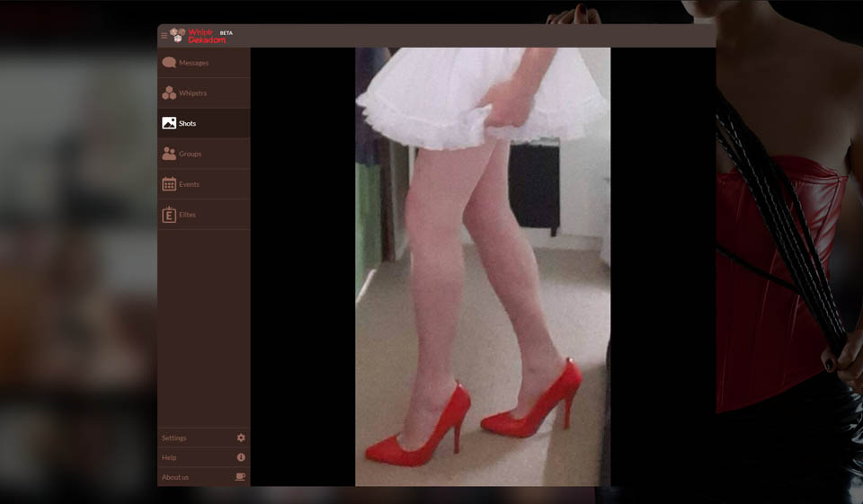
Task: Navigate to the Groups label
Action: (190, 154)
